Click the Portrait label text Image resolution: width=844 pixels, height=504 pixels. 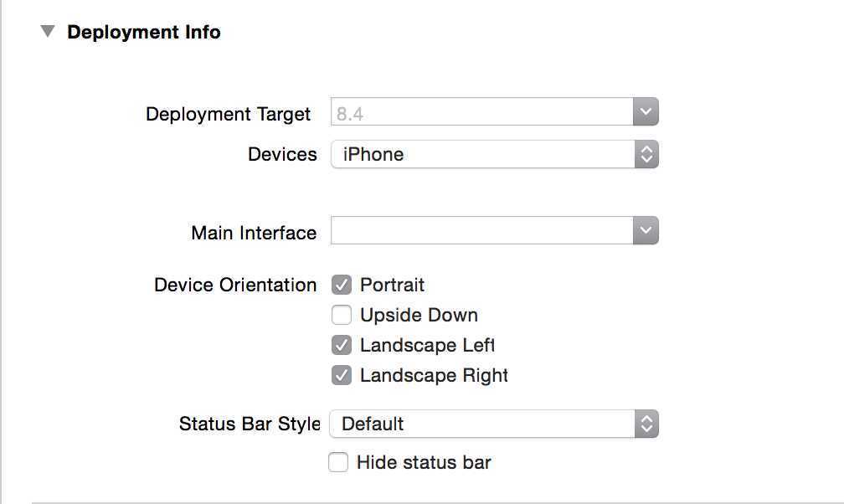[392, 285]
